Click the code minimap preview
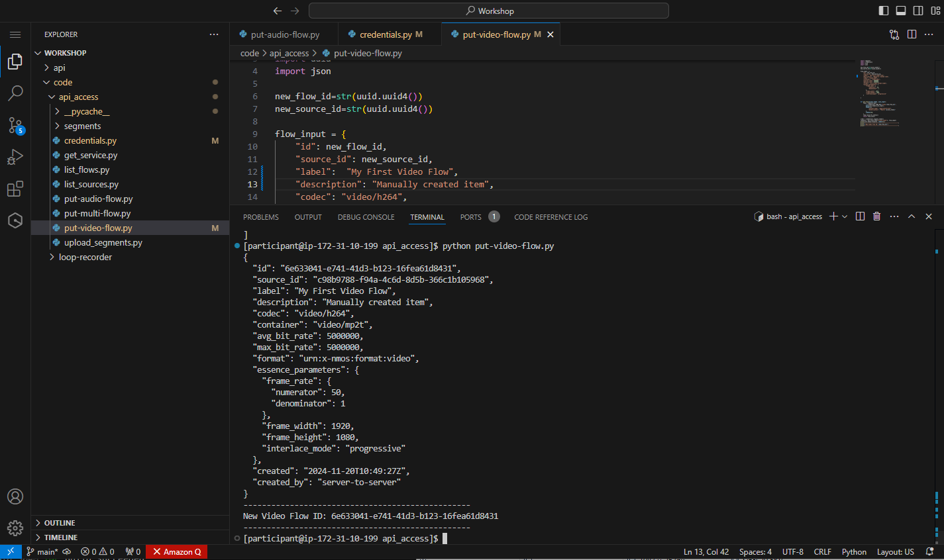 [880, 94]
